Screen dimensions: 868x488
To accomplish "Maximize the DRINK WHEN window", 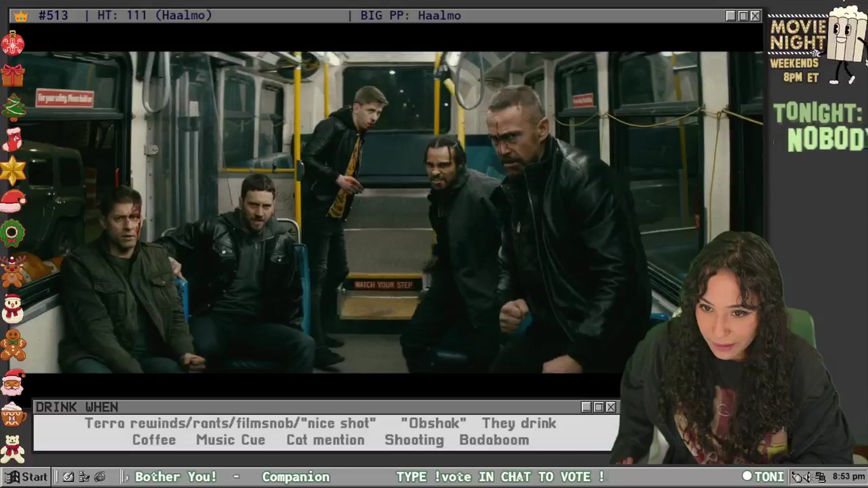I will (x=599, y=407).
